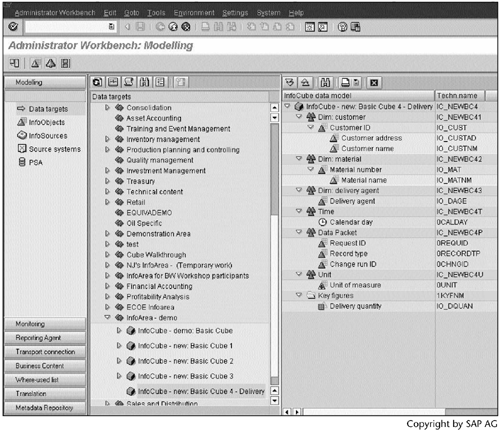The width and height of the screenshot is (500, 435).
Task: Open the Help menu
Action: 296,13
